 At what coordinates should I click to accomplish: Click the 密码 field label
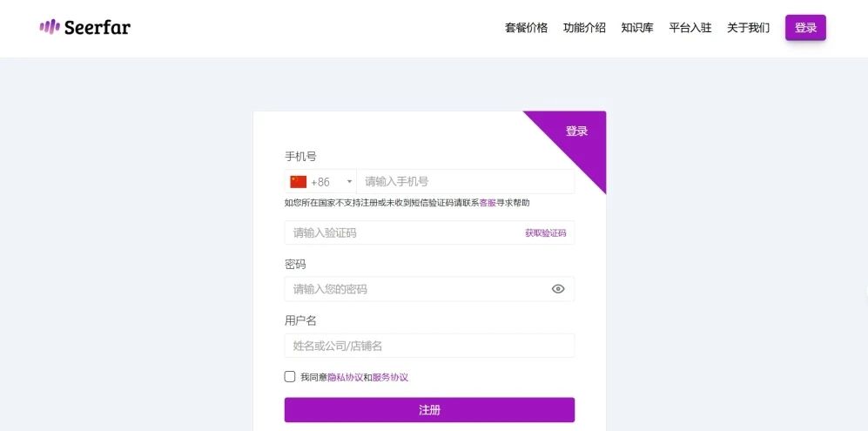click(295, 264)
